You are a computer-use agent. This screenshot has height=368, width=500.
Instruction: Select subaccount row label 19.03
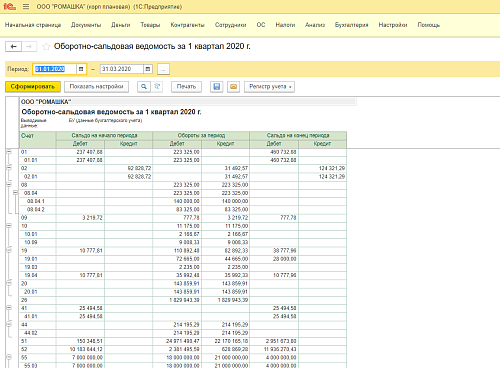pos(31,267)
